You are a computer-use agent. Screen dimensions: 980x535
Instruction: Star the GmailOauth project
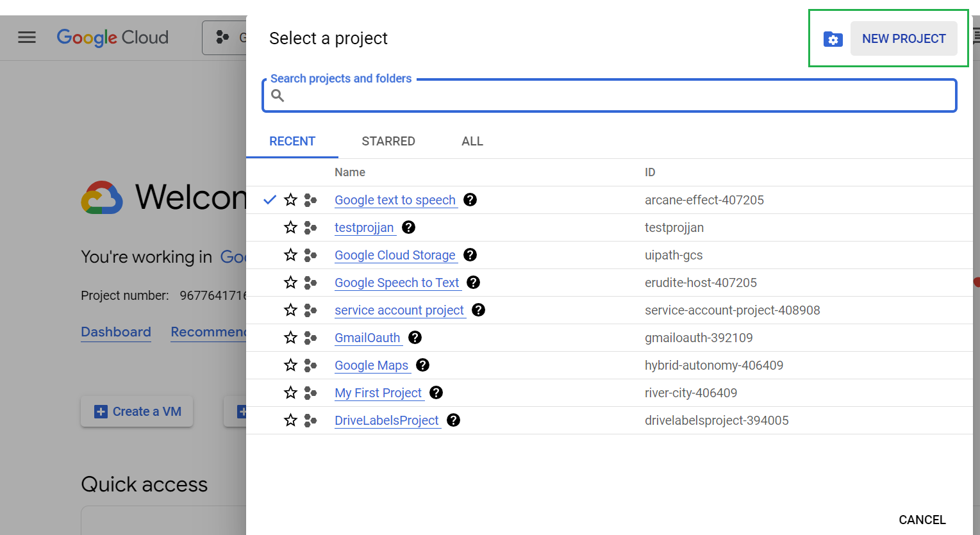click(290, 338)
